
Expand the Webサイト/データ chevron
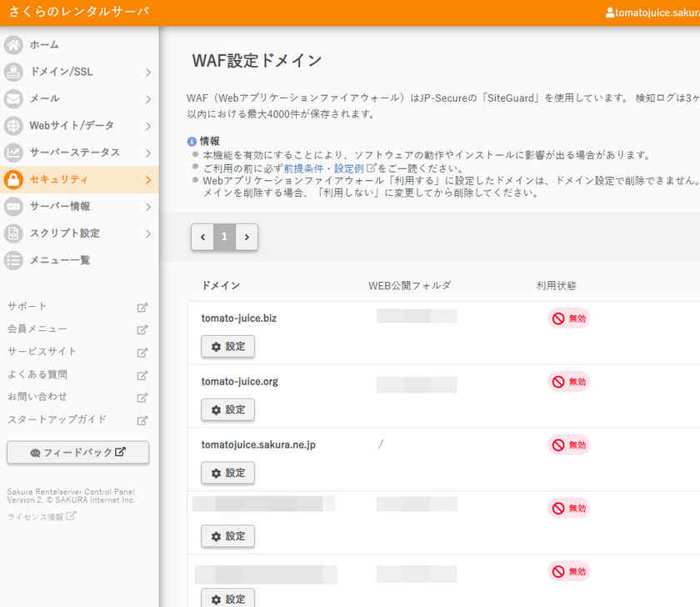coord(148,126)
